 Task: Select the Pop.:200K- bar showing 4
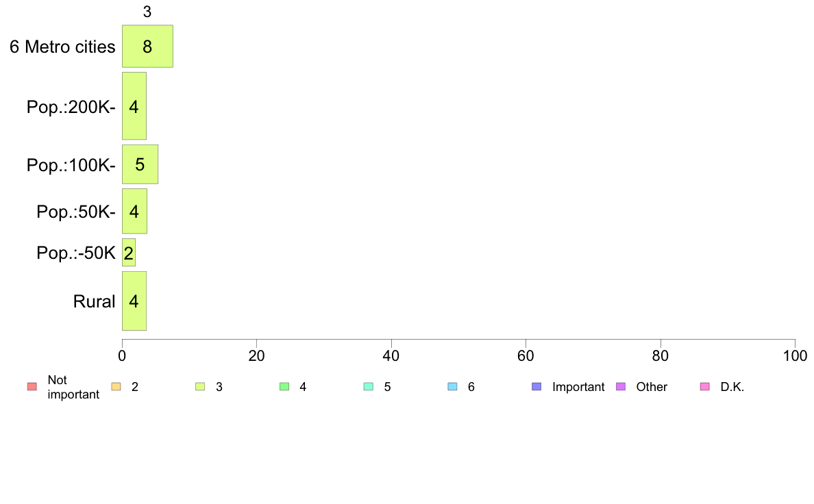coord(134,106)
